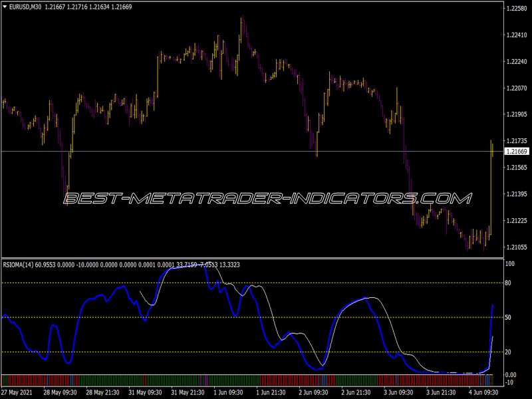Click the 1.21225 price scale value

[517, 221]
